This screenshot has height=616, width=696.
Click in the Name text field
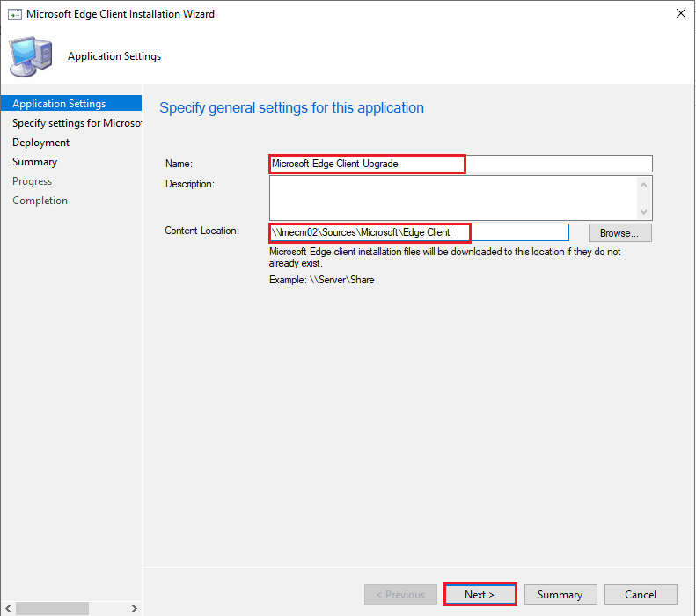tap(460, 164)
